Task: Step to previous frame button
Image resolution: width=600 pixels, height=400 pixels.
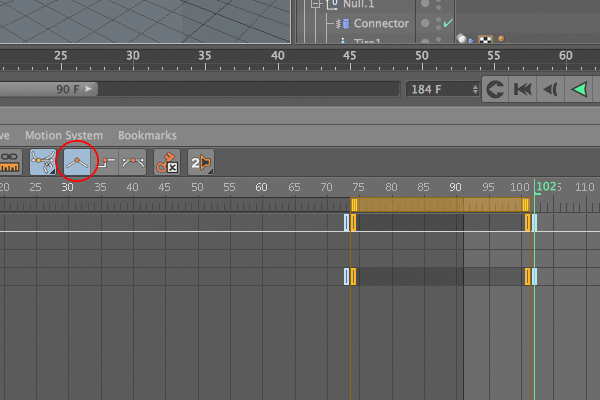Action: click(x=551, y=90)
